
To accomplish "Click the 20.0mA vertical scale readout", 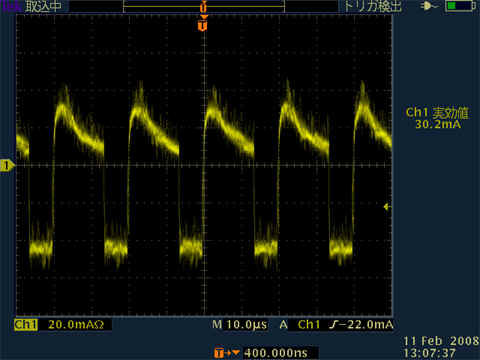I will pyautogui.click(x=76, y=324).
